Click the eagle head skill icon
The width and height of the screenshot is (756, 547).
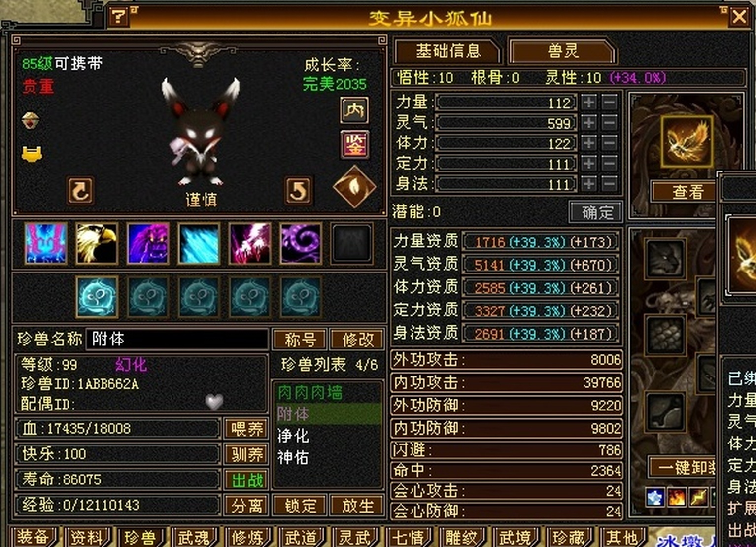(x=97, y=243)
